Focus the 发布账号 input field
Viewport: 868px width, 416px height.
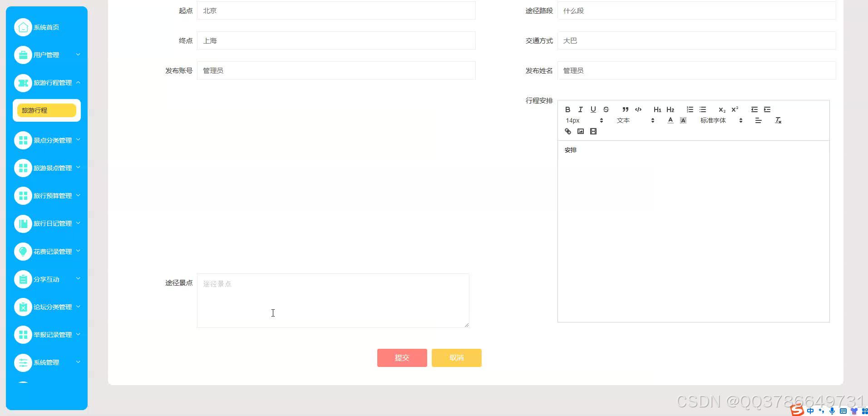(336, 70)
